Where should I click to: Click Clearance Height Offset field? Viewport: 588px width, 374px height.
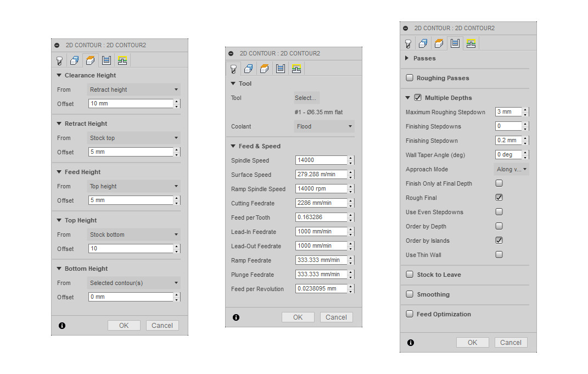[131, 104]
